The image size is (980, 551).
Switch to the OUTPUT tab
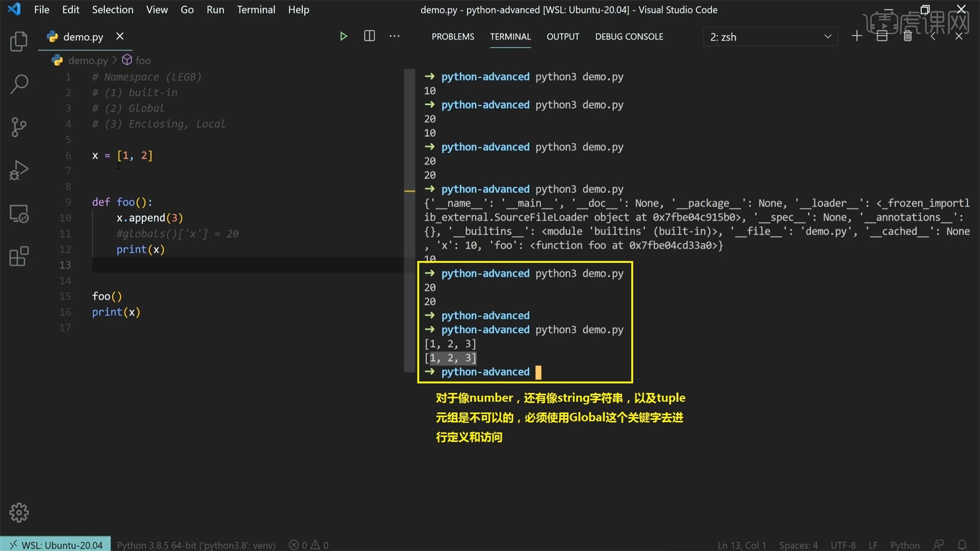[x=562, y=36]
